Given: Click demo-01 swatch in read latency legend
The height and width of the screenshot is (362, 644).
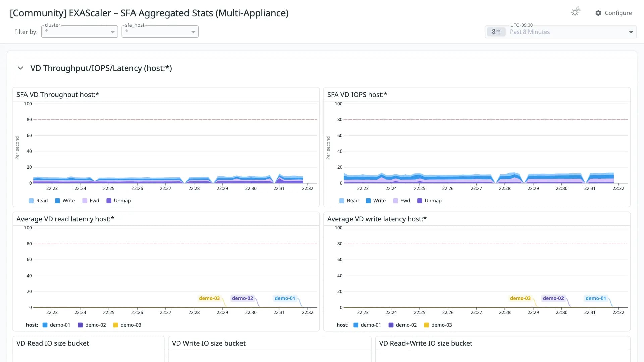Looking at the screenshot, I should (45, 325).
